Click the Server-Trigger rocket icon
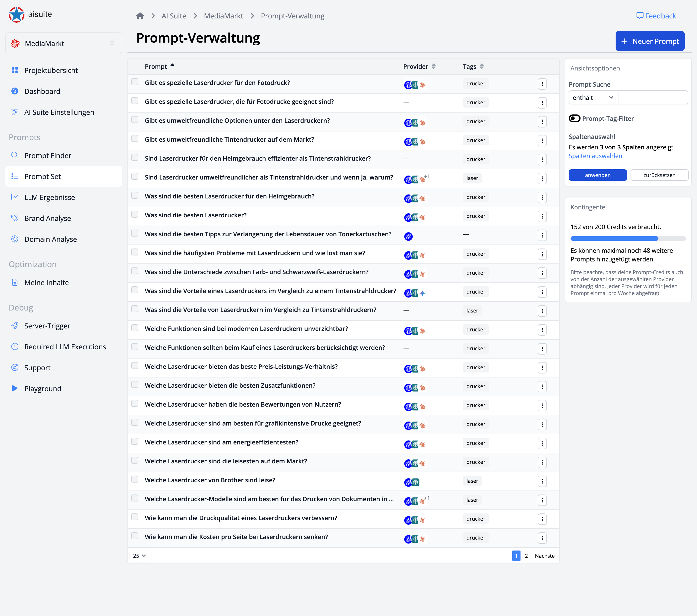 [x=15, y=326]
